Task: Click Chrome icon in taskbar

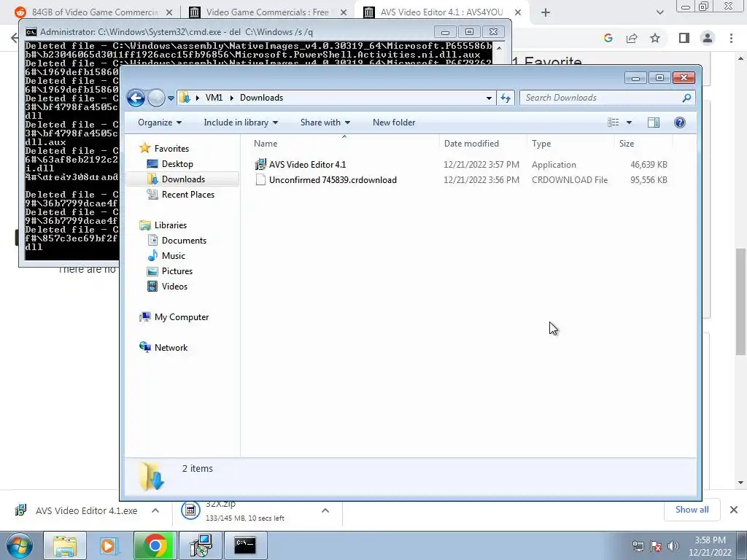Action: tap(155, 545)
